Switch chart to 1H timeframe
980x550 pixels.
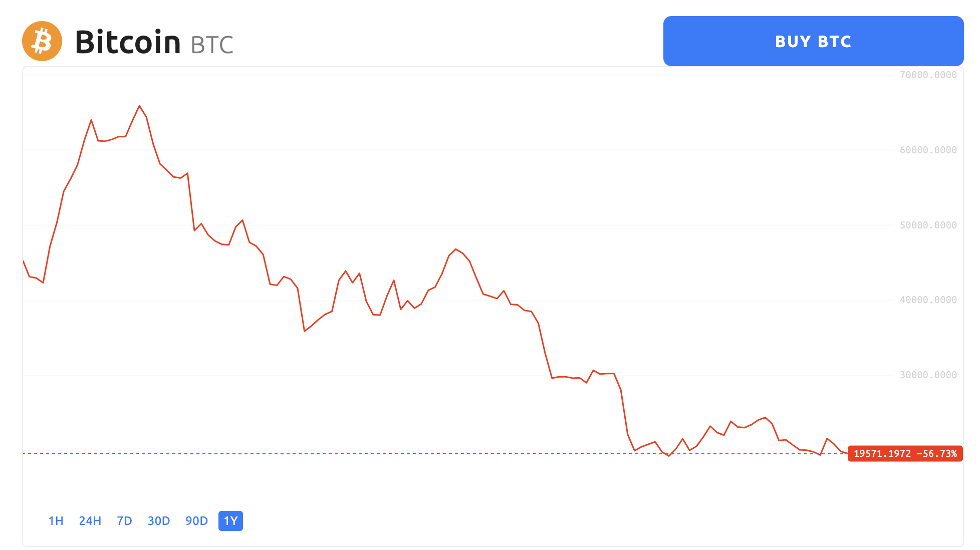[x=56, y=521]
